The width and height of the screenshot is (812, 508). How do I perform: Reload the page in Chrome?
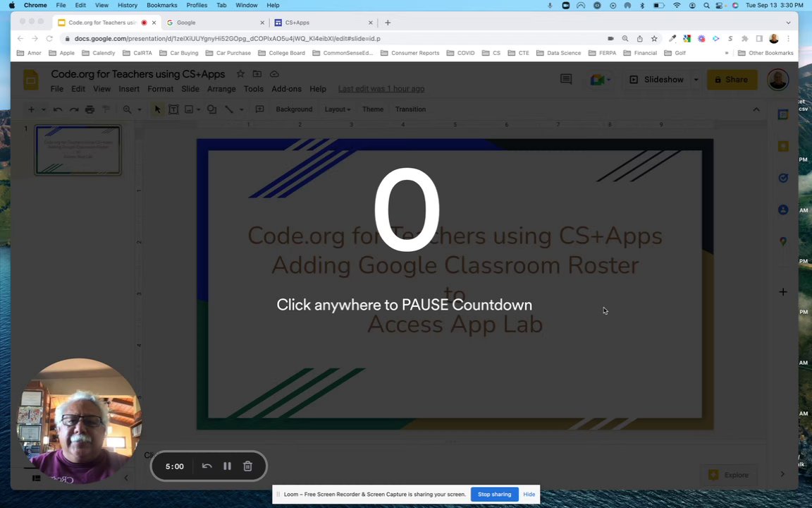pyautogui.click(x=49, y=38)
